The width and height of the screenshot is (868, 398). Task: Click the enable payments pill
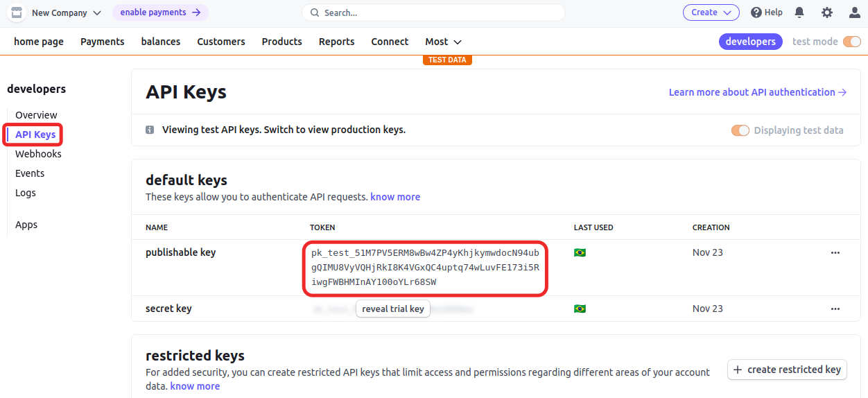tap(160, 12)
